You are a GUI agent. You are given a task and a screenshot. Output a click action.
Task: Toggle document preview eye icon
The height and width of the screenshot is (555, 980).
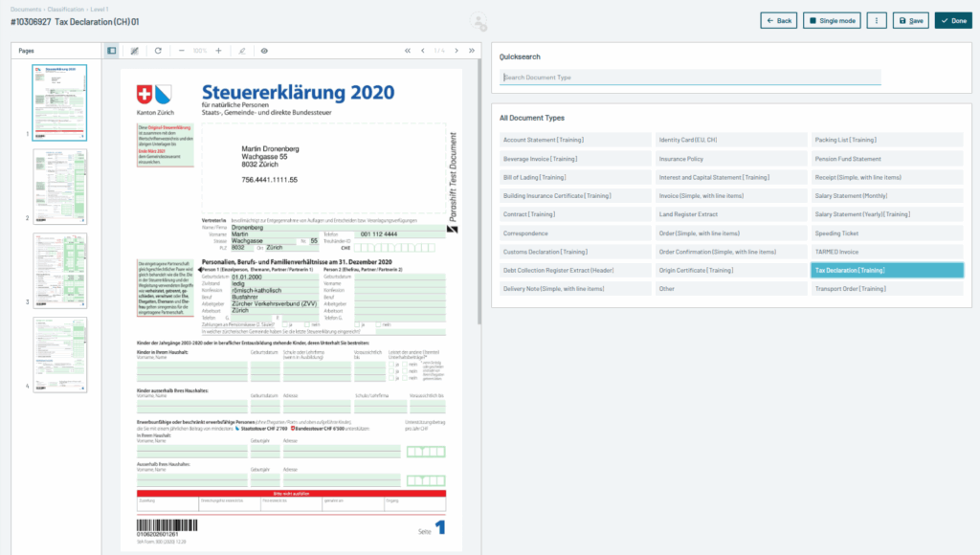(x=266, y=51)
